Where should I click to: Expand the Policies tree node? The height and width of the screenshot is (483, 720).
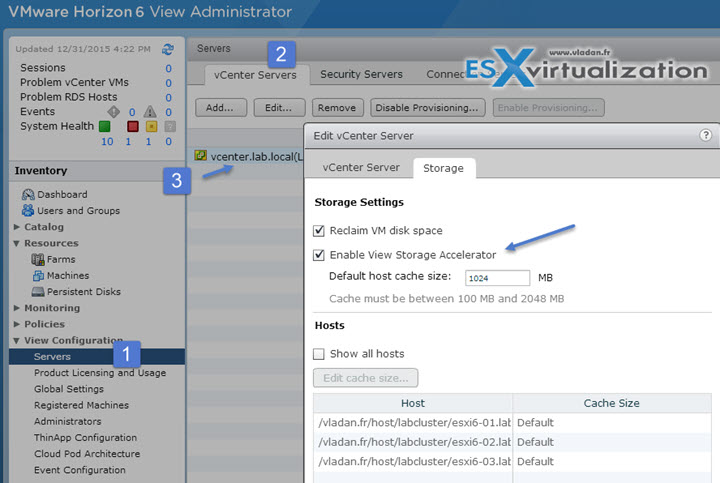[17, 324]
